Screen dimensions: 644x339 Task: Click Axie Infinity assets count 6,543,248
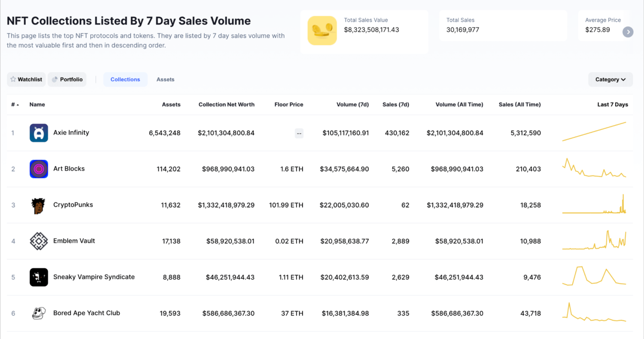point(165,133)
